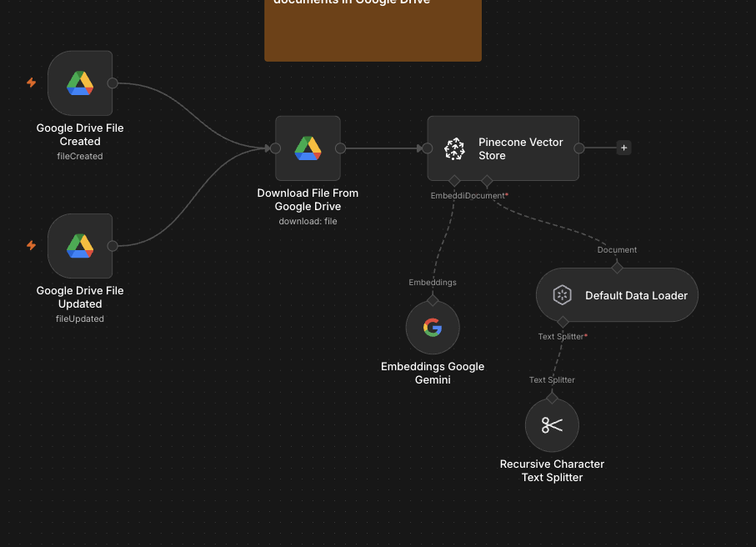The width and height of the screenshot is (756, 547).
Task: Click the 'Default Data Loader' title text
Action: pos(637,295)
